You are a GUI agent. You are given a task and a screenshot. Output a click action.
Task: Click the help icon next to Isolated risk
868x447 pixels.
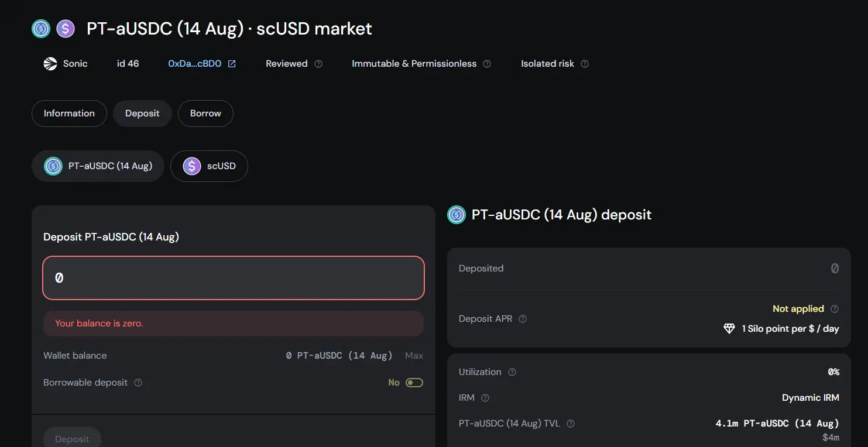(x=584, y=64)
